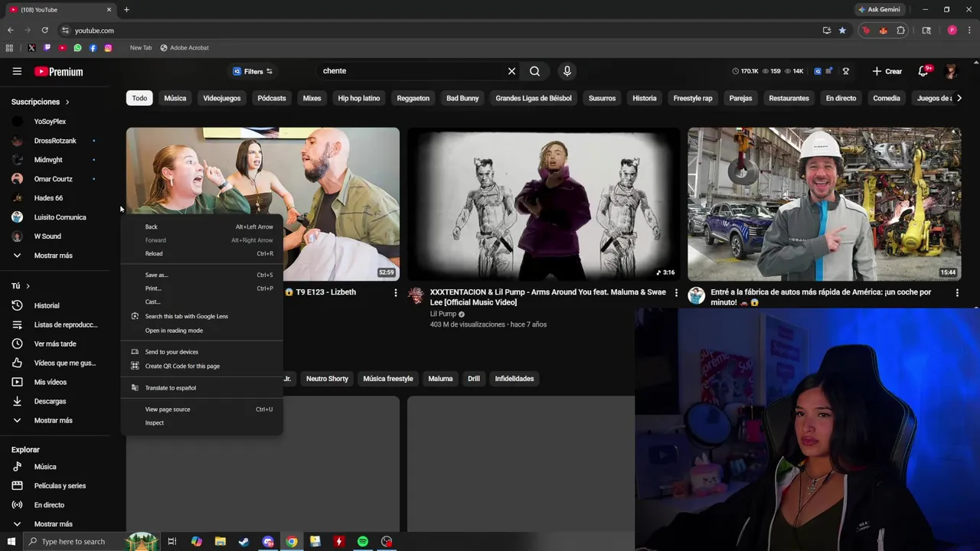Reload the page from the toolbar
This screenshot has width=980, height=551.
pyautogui.click(x=45, y=31)
